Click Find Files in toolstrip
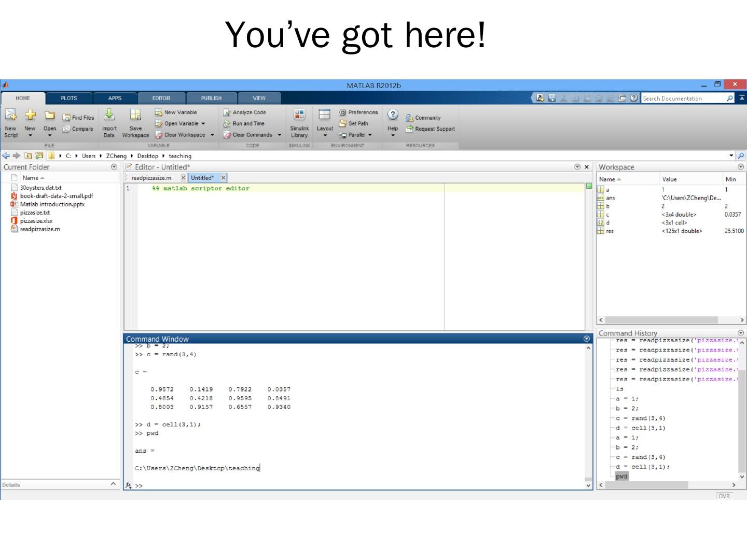The image size is (747, 560). [x=78, y=118]
